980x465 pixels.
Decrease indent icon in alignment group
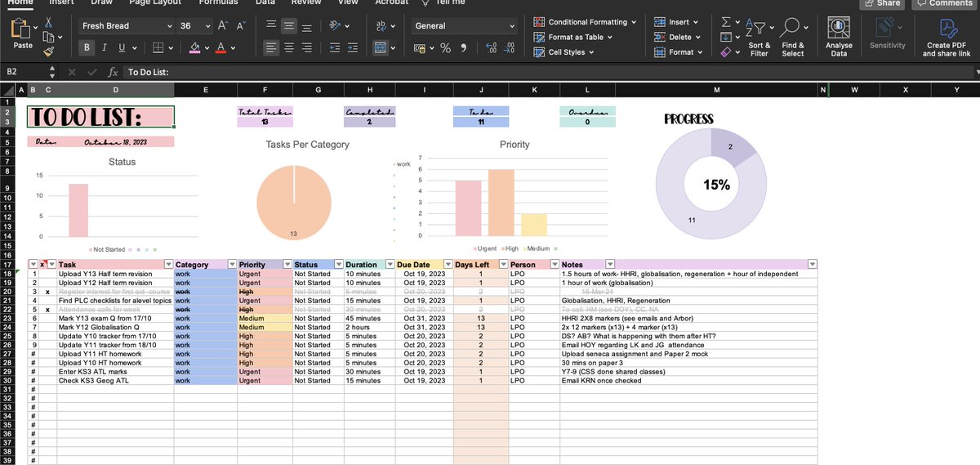click(335, 48)
